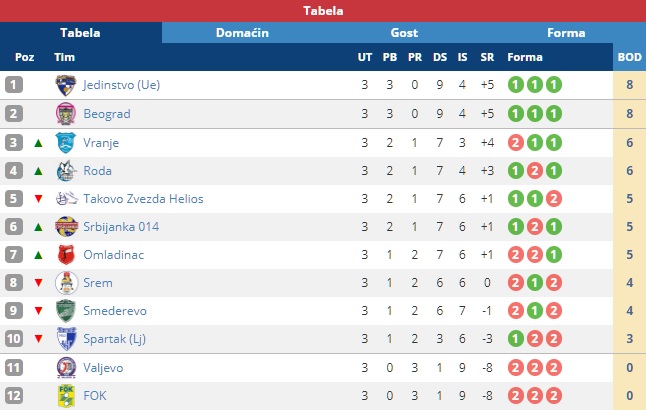
Task: Open the Srem team link
Action: [98, 283]
